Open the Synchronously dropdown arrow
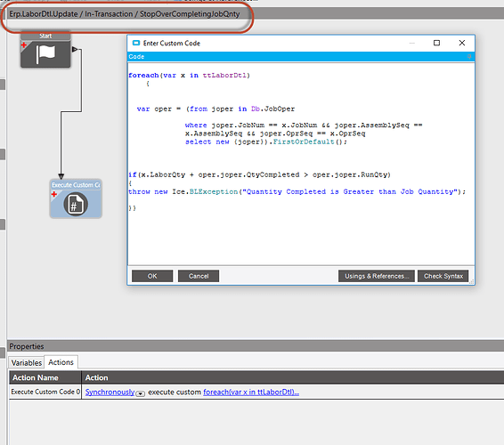Screen dimensions: 504x445 click(140, 393)
